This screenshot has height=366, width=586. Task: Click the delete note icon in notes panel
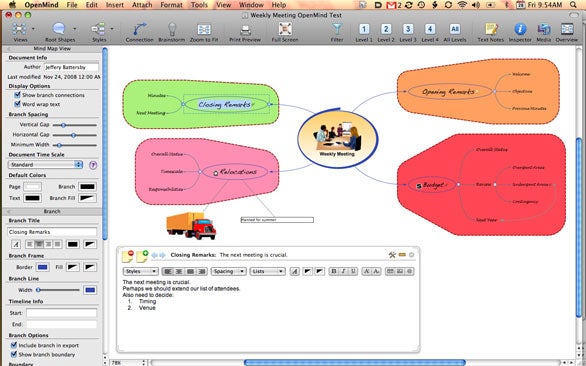128,256
